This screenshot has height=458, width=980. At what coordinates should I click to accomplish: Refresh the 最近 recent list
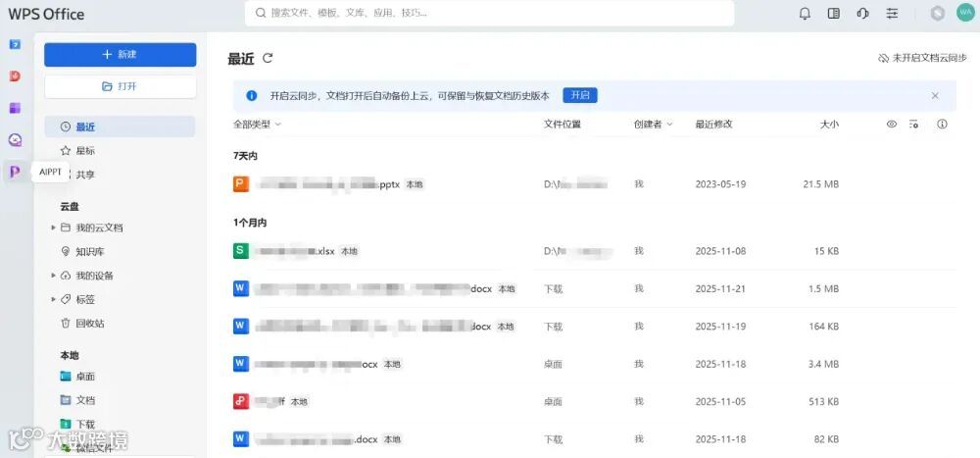[268, 58]
